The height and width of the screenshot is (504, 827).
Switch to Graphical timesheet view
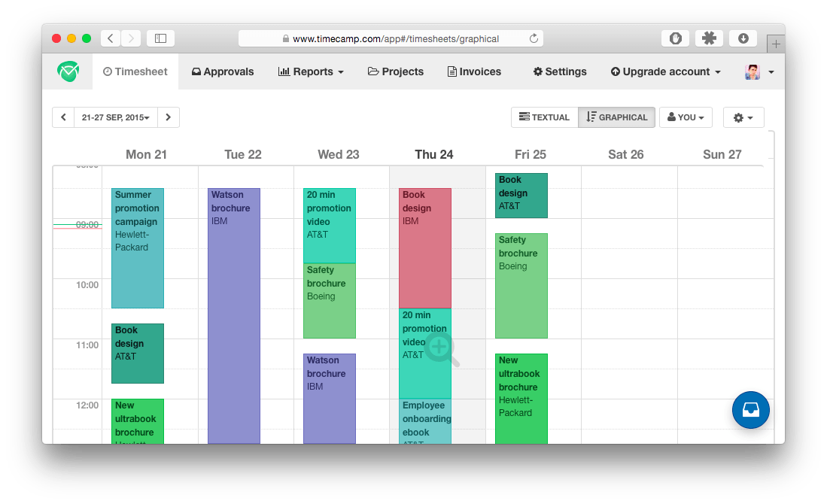pyautogui.click(x=617, y=117)
